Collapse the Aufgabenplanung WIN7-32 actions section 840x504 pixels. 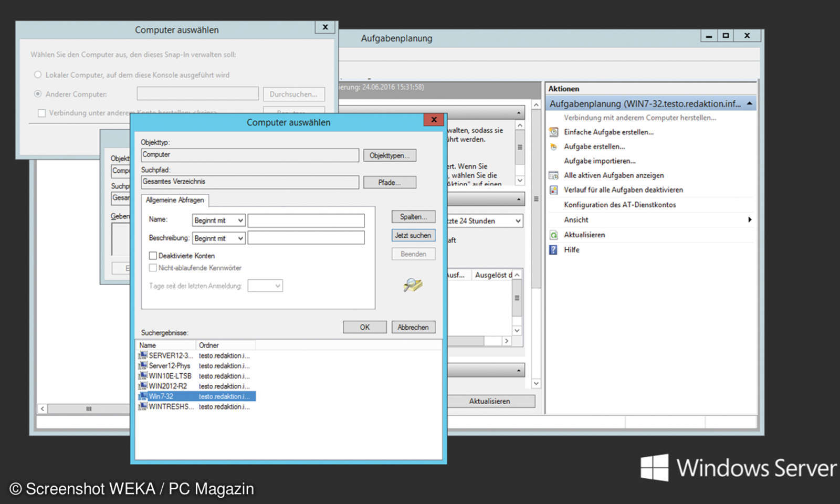(748, 103)
